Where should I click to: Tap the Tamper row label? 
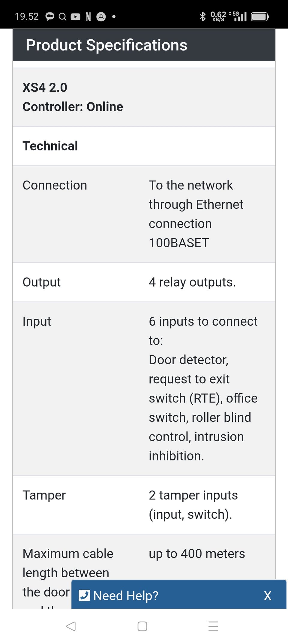pos(44,495)
